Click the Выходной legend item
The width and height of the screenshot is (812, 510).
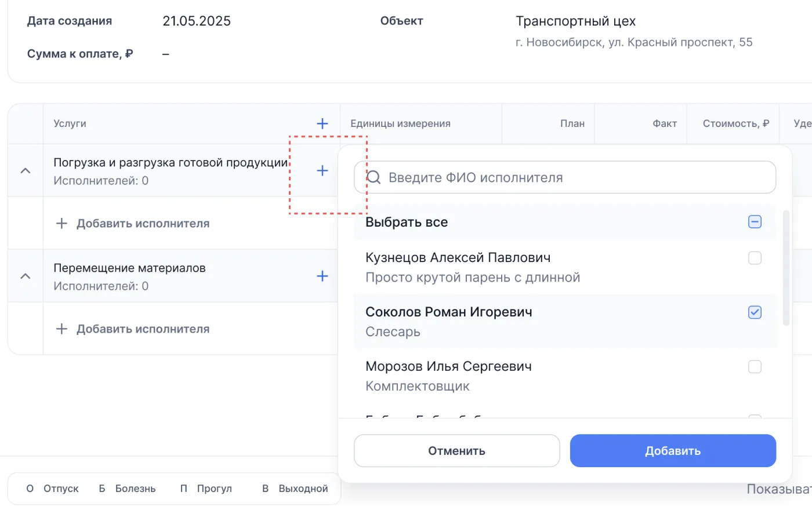point(295,489)
